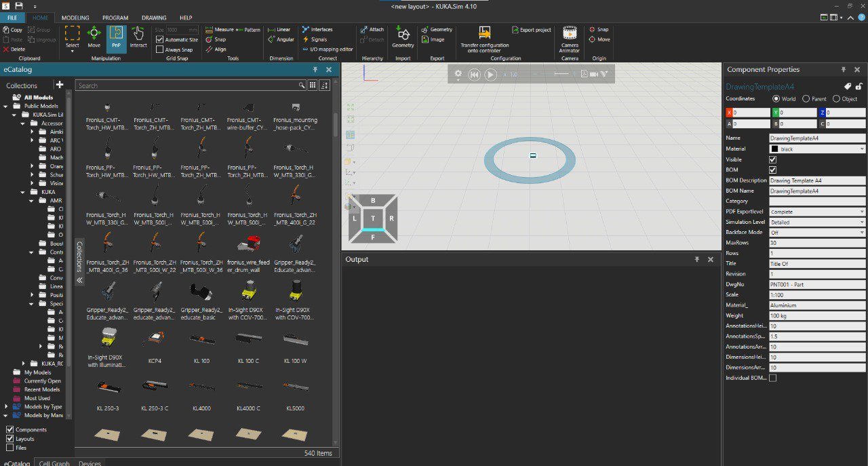Click Export project button

tap(531, 30)
